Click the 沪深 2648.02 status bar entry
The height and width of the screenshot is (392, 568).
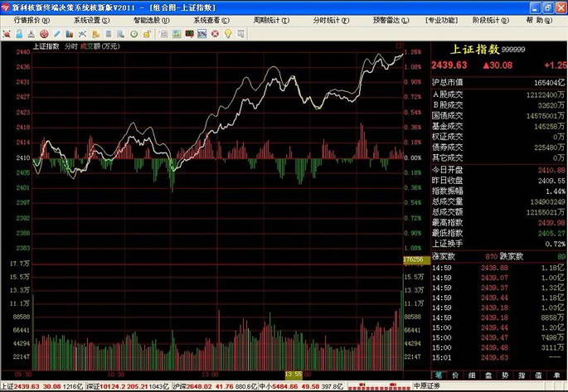pos(215,386)
